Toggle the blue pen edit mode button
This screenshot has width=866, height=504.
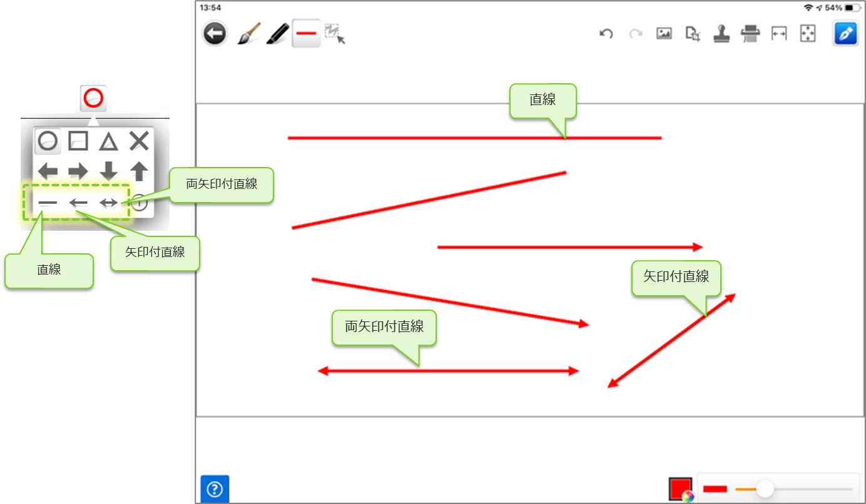point(845,34)
